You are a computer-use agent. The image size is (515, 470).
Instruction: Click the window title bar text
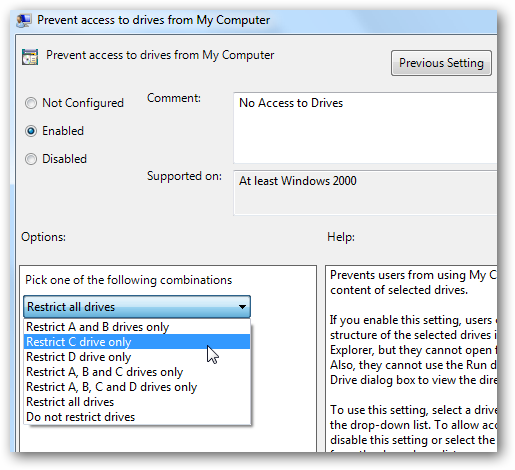(x=153, y=20)
